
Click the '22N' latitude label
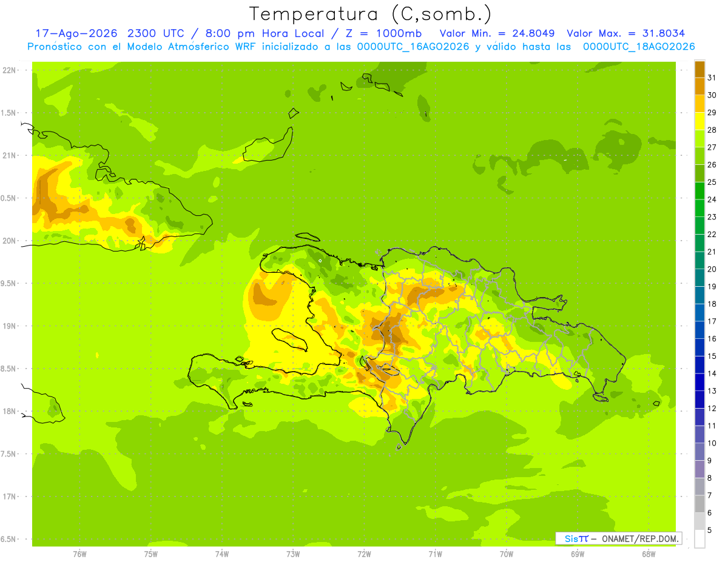point(10,70)
